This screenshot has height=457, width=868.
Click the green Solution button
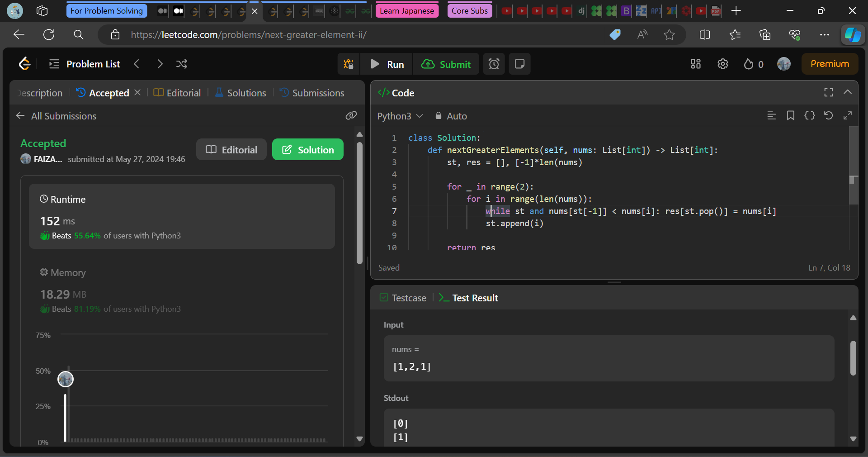pyautogui.click(x=307, y=150)
